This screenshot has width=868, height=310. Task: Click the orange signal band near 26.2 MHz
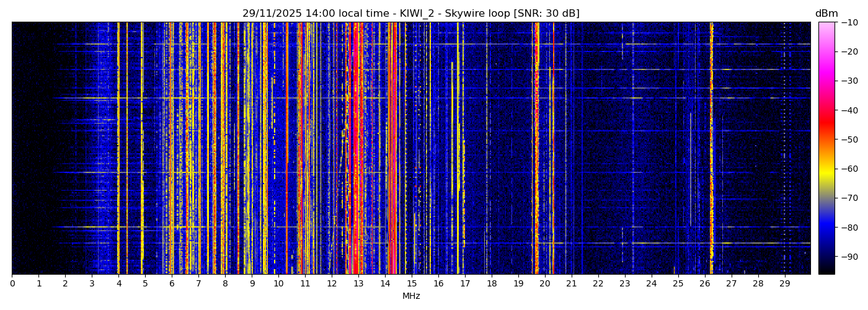[711, 149]
